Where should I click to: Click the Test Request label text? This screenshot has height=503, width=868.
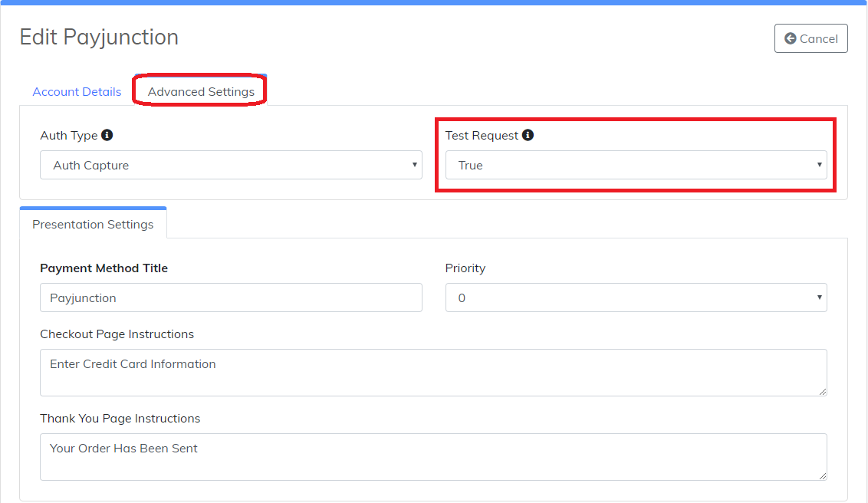[482, 136]
